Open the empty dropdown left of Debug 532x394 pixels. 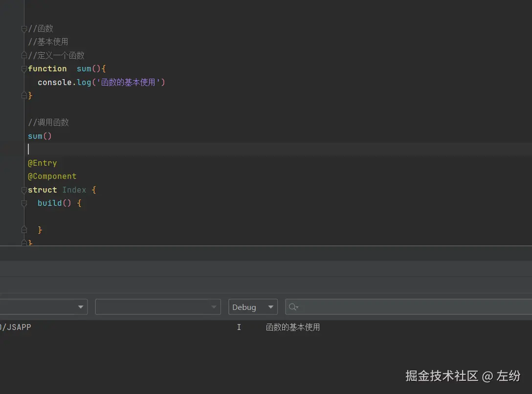158,307
